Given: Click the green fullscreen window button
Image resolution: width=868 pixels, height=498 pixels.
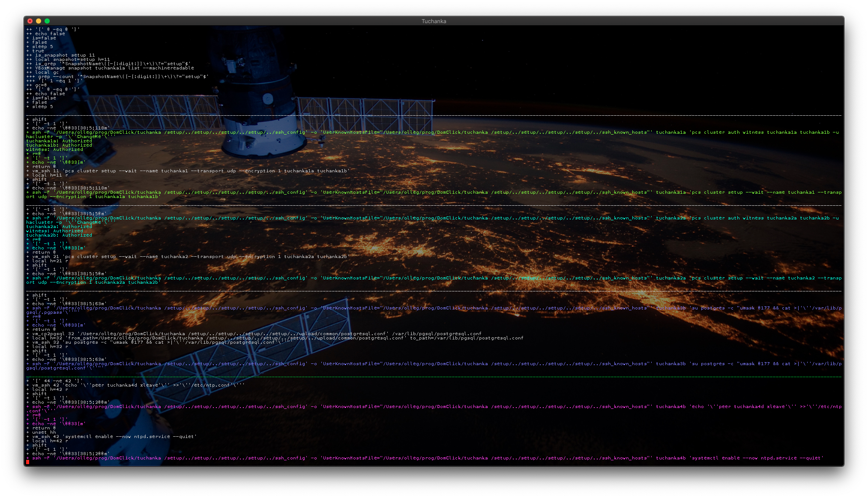Looking at the screenshot, I should (47, 21).
